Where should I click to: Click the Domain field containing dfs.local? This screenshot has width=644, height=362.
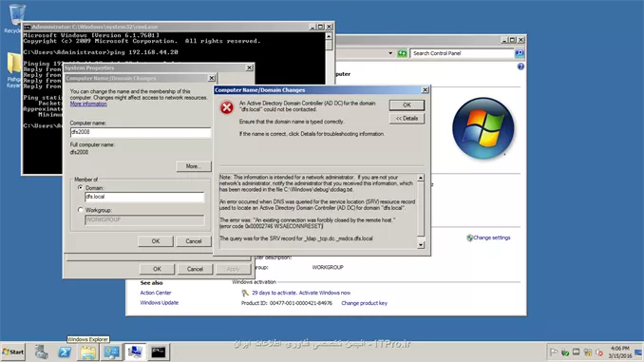144,197
